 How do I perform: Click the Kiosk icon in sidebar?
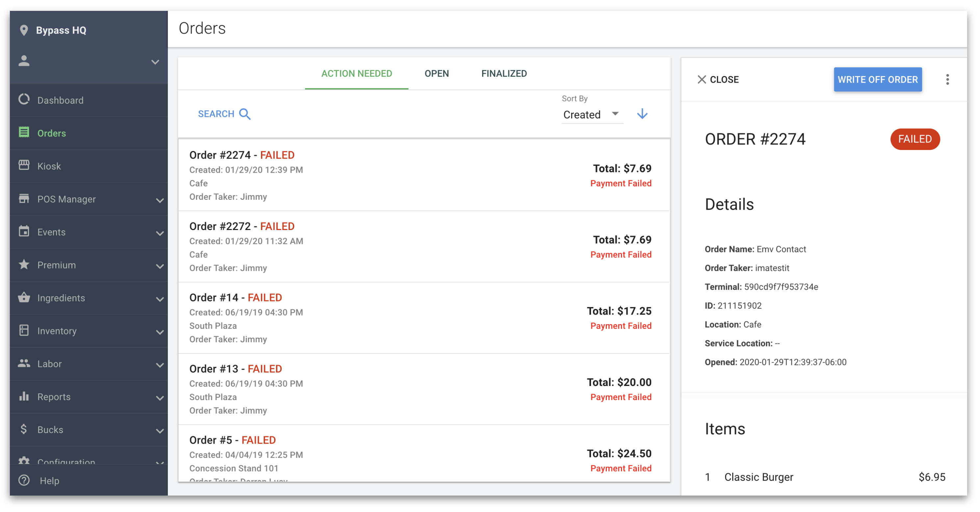point(25,166)
